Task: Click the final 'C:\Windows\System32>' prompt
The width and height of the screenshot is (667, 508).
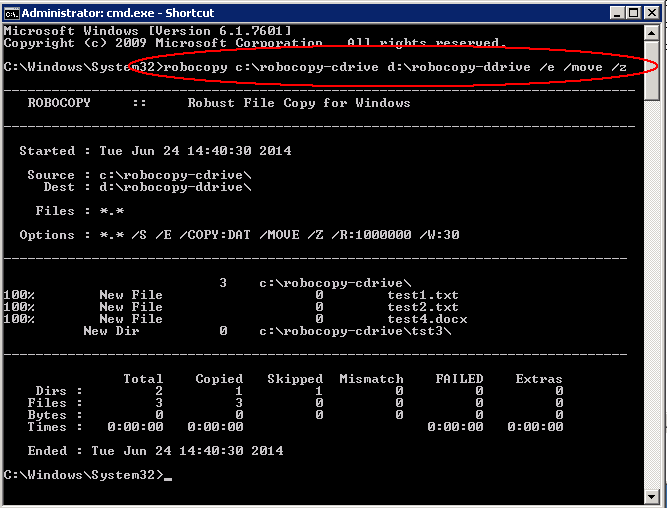Action: coord(83,475)
